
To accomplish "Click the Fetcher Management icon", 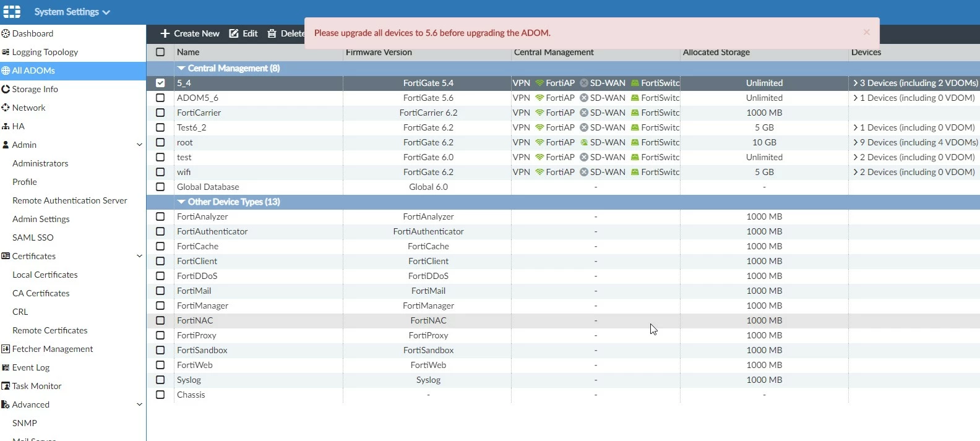I will 6,349.
